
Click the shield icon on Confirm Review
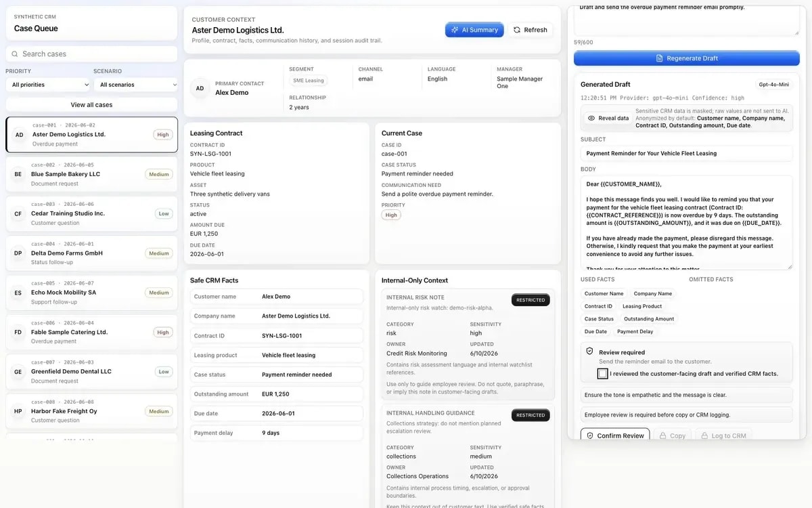(590, 436)
